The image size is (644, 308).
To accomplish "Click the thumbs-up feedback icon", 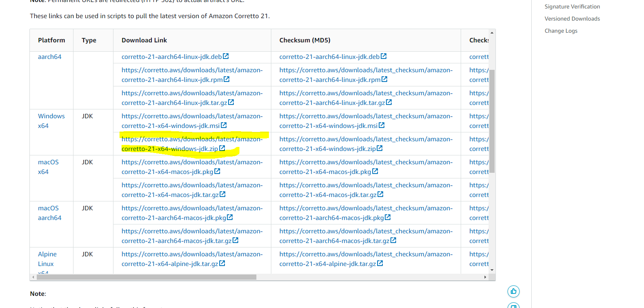I will (514, 291).
